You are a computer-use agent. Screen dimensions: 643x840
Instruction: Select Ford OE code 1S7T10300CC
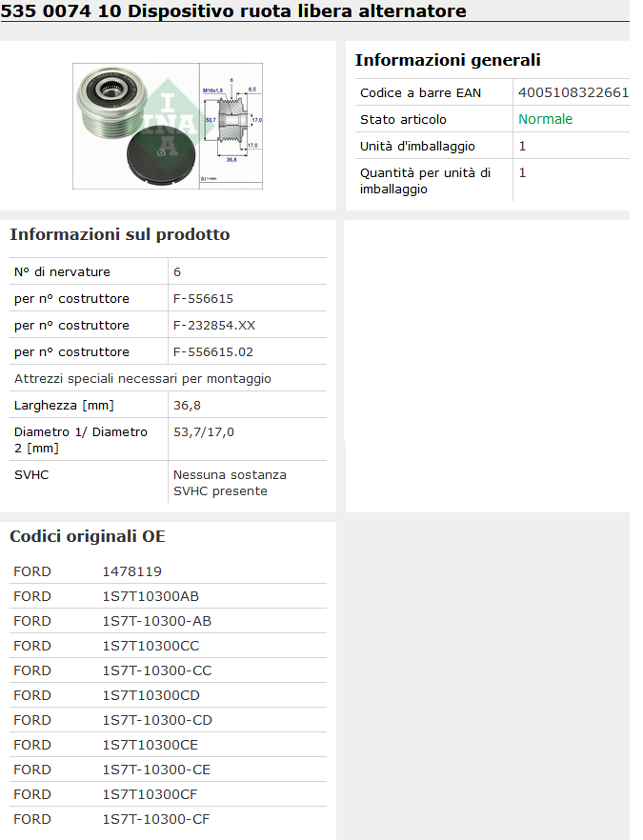(x=151, y=646)
